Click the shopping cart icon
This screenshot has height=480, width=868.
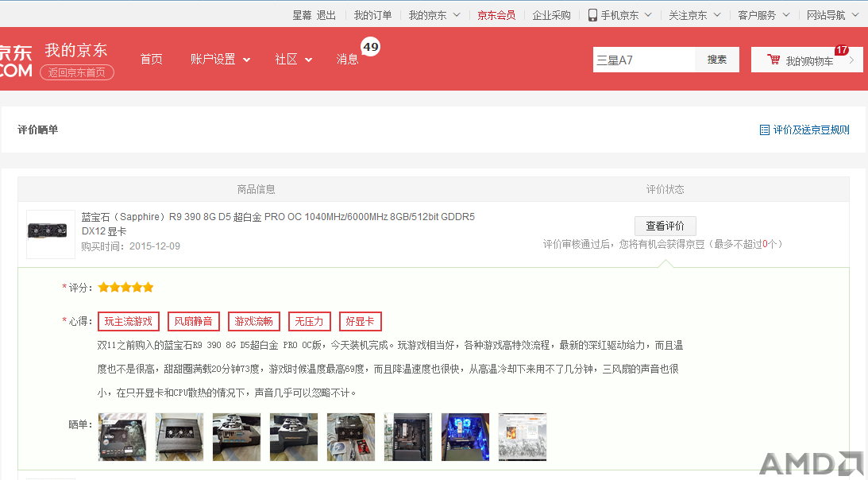click(773, 60)
